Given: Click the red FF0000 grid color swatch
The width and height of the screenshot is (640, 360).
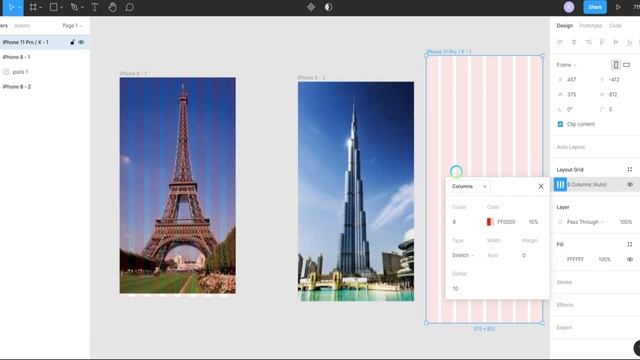Looking at the screenshot, I should click(x=490, y=222).
